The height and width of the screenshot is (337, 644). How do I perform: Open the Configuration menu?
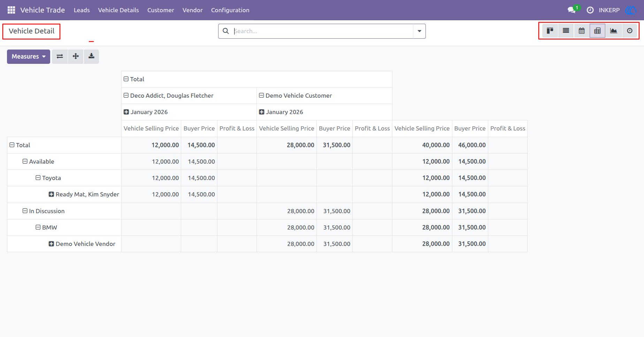tap(230, 10)
